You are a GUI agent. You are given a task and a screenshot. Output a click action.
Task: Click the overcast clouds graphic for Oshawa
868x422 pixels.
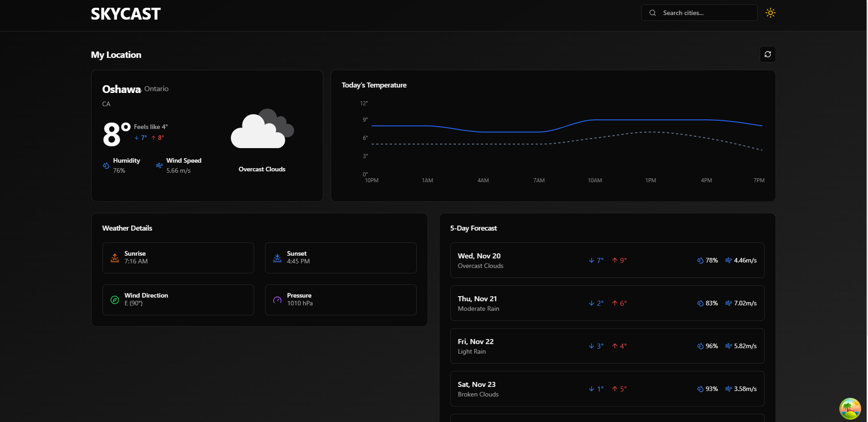coord(261,129)
